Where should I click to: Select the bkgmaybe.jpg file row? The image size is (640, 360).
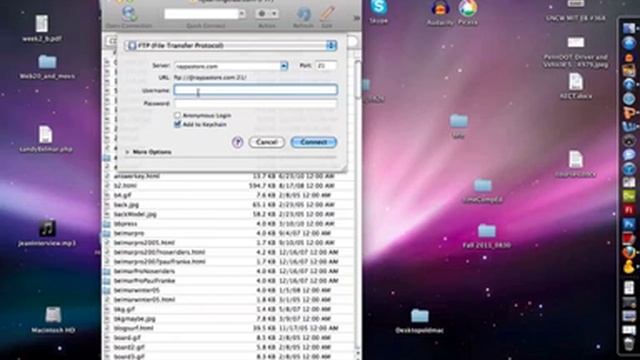(229, 319)
